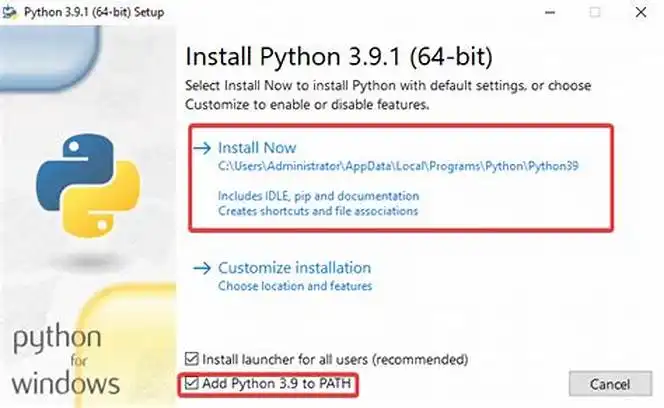Click the 'python for windows' branding text
Screen dimensions: 664x408
click(x=66, y=361)
